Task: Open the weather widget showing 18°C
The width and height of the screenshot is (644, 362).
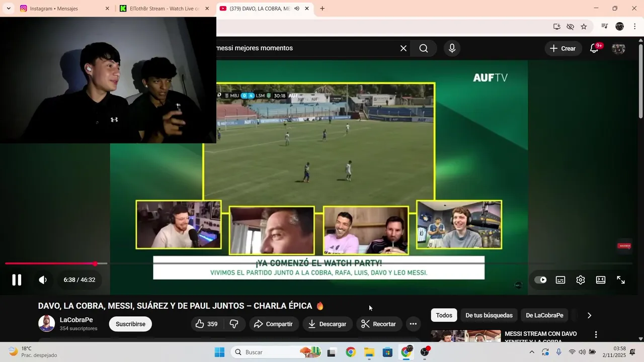Action: [x=33, y=352]
